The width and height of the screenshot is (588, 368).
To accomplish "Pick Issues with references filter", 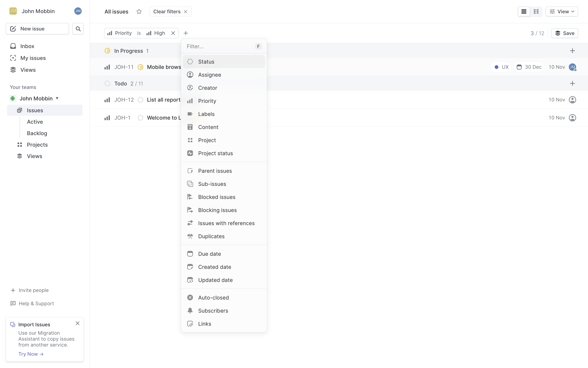I will [224, 223].
